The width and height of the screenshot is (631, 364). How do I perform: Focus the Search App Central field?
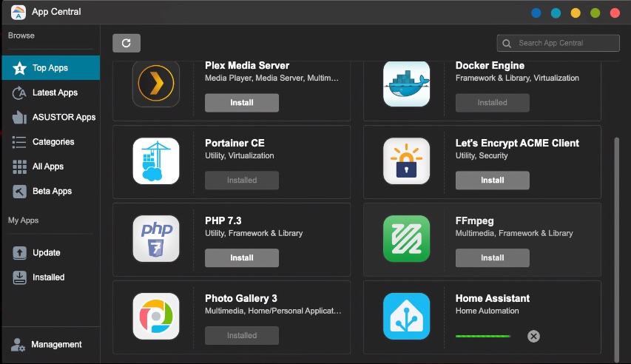[x=559, y=43]
